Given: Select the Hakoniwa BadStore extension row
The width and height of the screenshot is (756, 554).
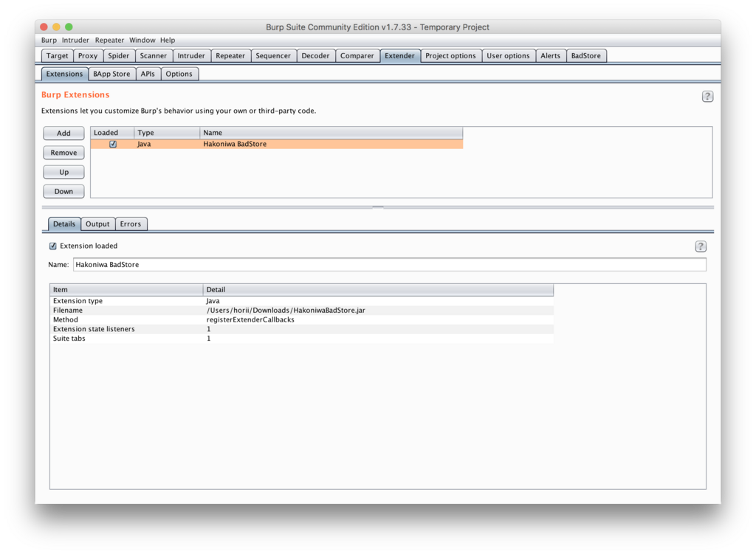Looking at the screenshot, I should click(277, 144).
